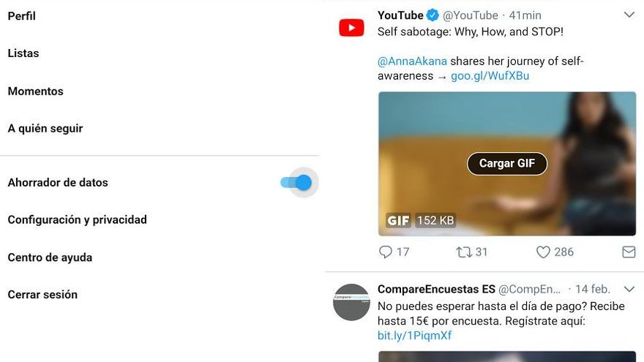Open the goo.gl/WufXBu link
644x362 pixels.
[x=491, y=75]
